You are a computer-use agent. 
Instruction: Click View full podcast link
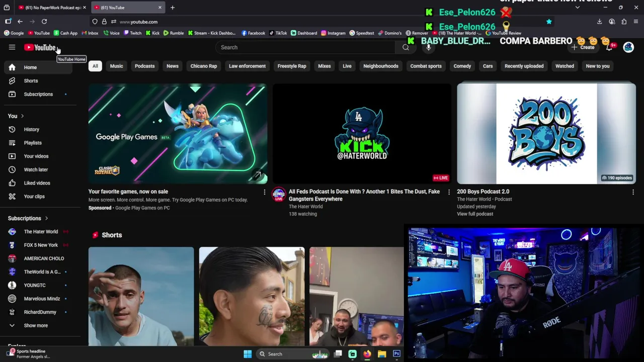475,214
